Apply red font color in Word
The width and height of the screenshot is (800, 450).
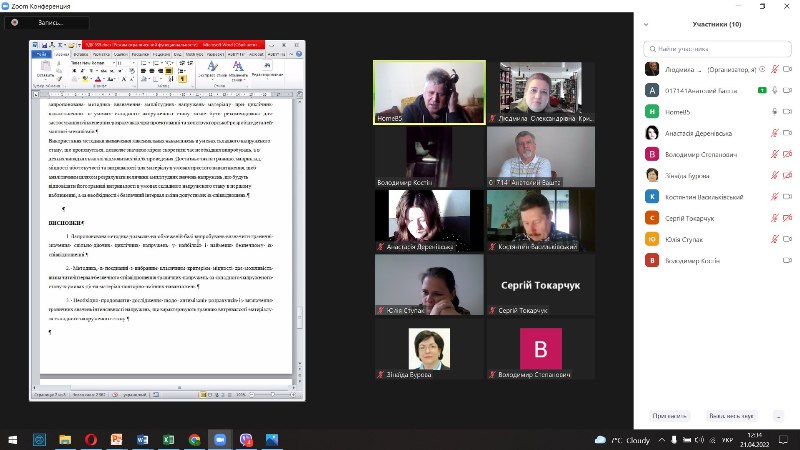tap(98, 79)
